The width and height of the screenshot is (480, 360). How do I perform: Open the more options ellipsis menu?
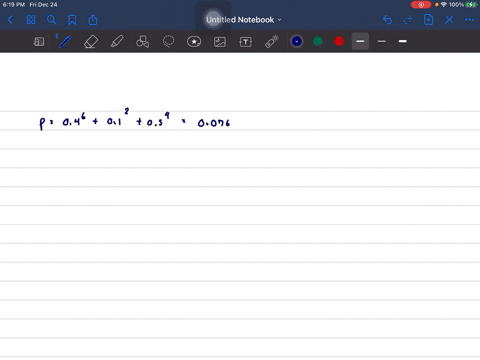click(470, 20)
